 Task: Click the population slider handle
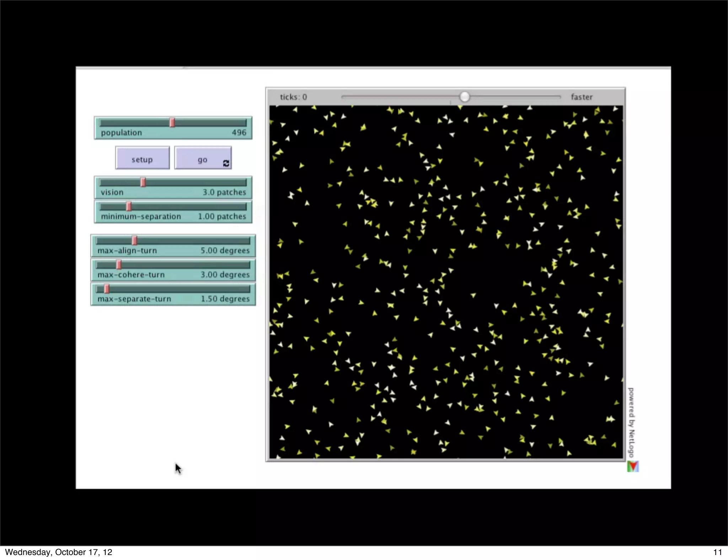pos(172,123)
